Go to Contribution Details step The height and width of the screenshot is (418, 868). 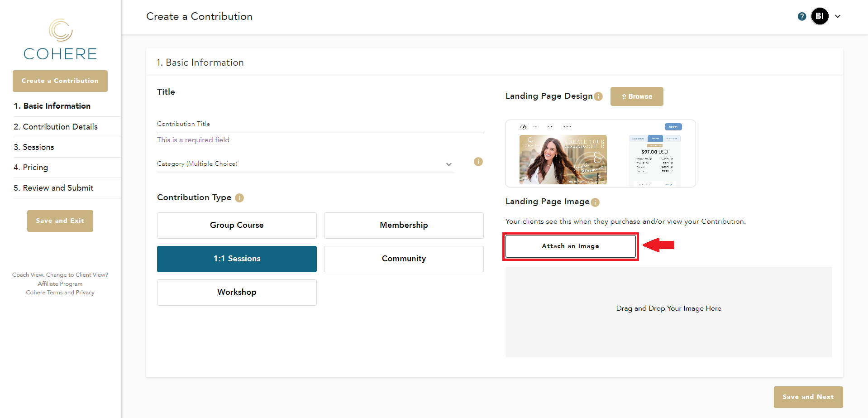point(56,127)
